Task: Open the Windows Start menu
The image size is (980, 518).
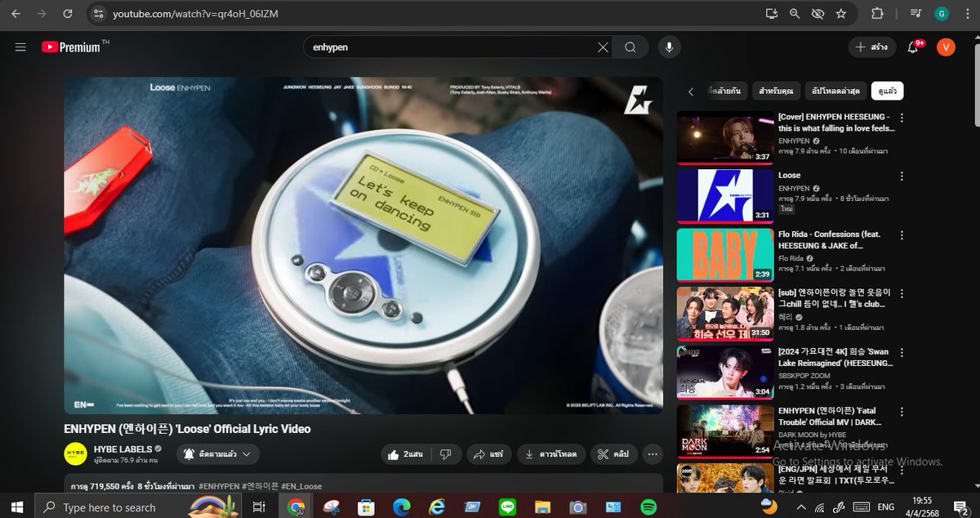Action: tap(17, 507)
